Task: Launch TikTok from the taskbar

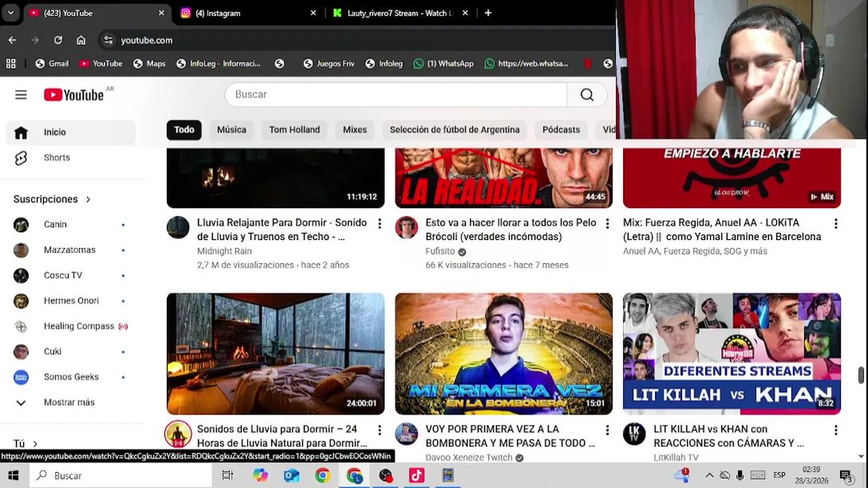Action: point(416,476)
